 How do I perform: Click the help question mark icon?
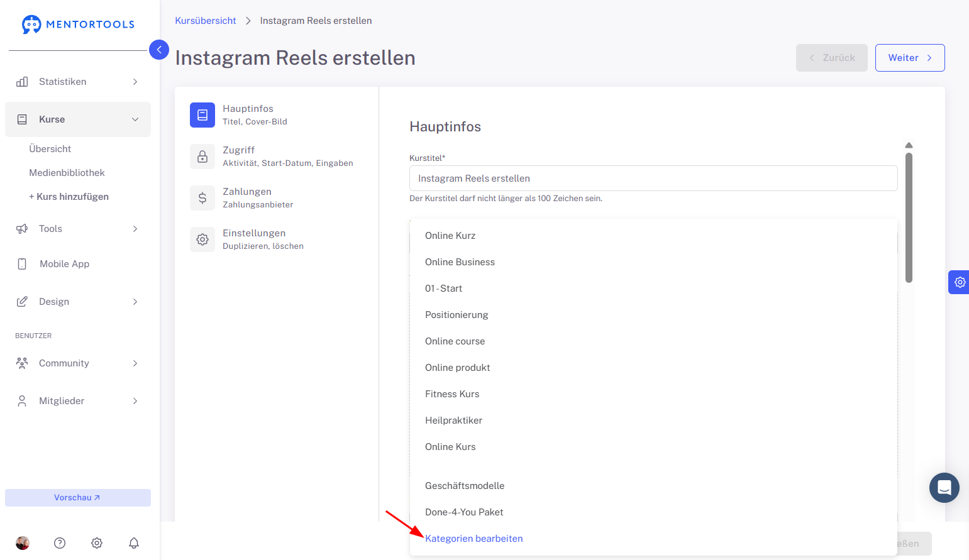[x=60, y=543]
